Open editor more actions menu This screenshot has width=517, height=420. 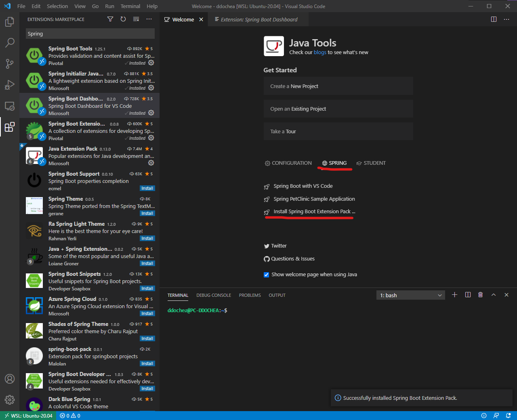point(506,19)
